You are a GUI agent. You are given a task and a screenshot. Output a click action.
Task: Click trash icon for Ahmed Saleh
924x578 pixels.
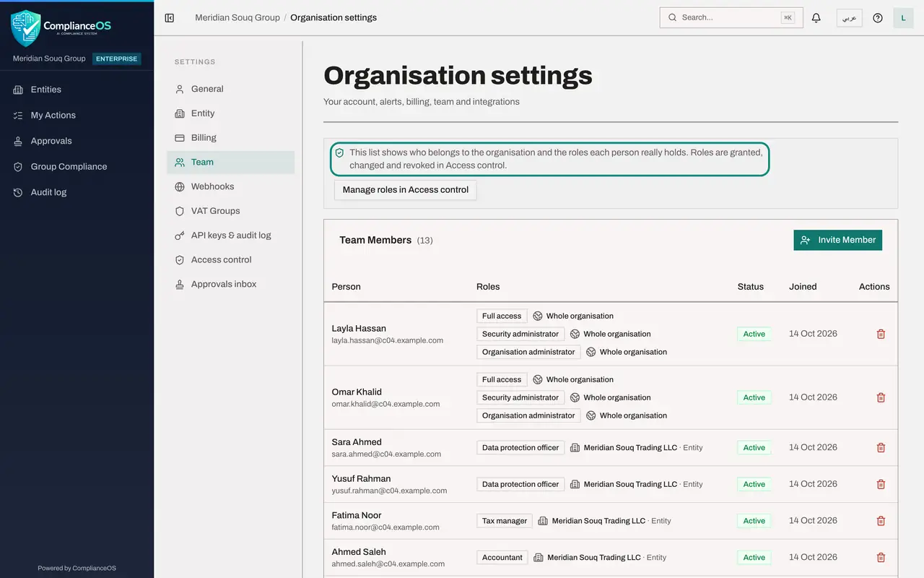(881, 557)
